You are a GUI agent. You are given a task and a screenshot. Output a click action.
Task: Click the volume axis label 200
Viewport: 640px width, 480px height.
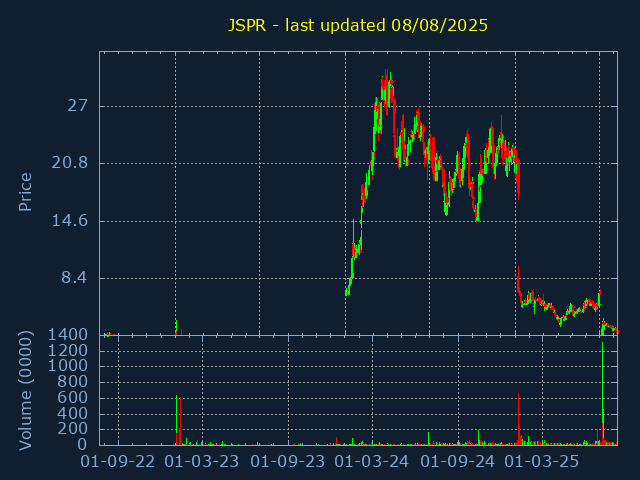pyautogui.click(x=73, y=429)
